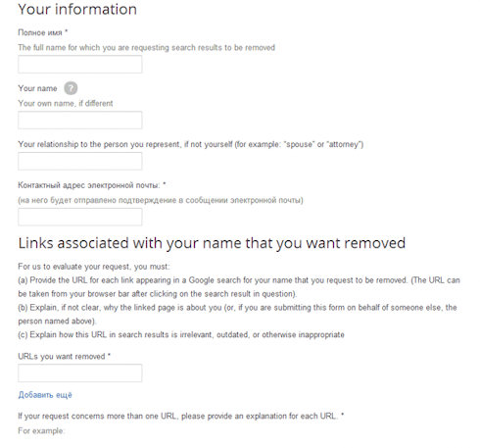Click the URLs you want removed label
The width and height of the screenshot is (480, 448).
click(x=65, y=356)
